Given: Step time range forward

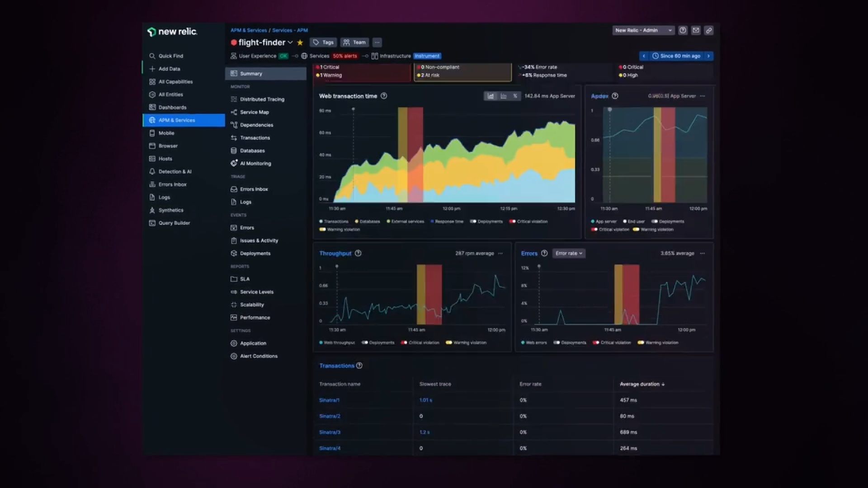Looking at the screenshot, I should pos(708,56).
